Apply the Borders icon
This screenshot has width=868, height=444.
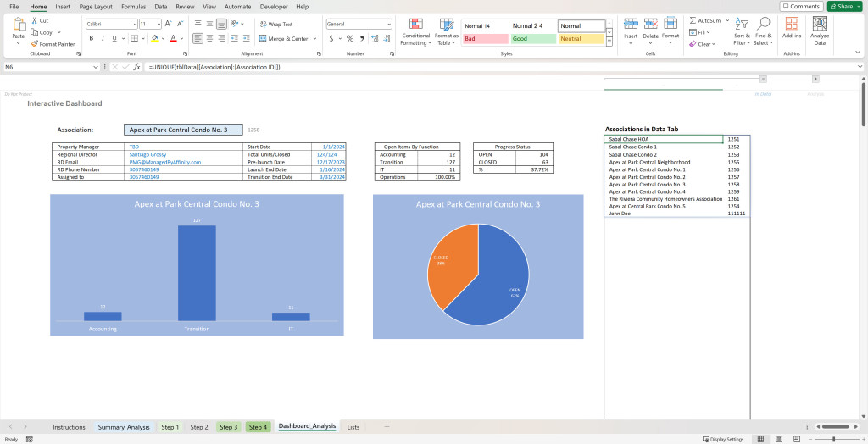pos(134,38)
